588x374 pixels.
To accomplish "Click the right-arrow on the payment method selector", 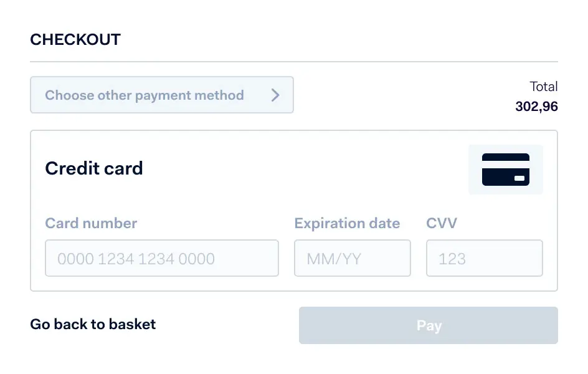I will (x=275, y=95).
